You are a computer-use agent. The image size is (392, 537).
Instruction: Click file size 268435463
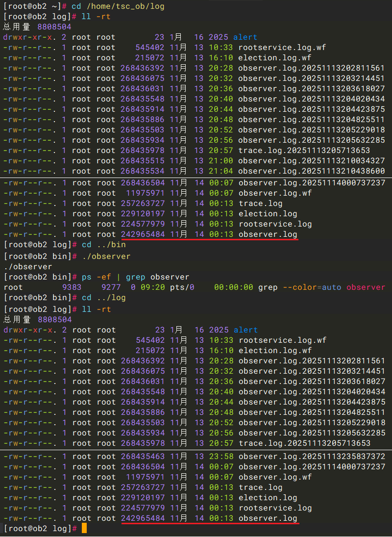pos(143,457)
